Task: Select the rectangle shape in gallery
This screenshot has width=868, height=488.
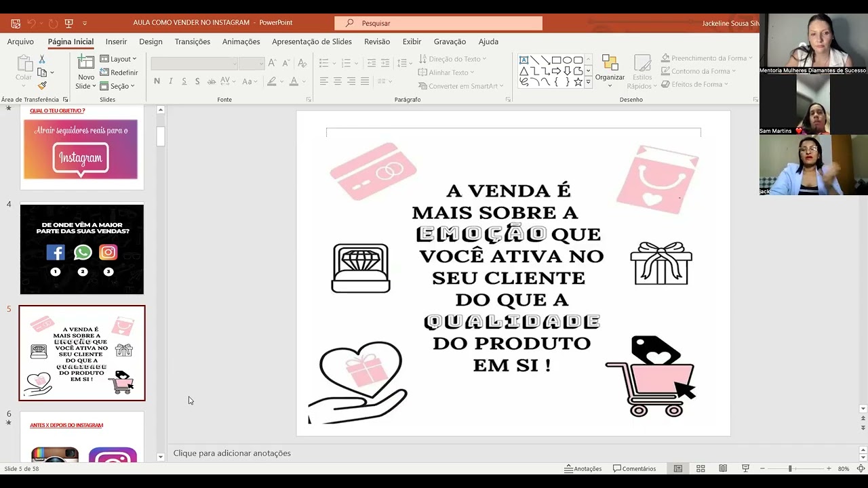Action: click(x=556, y=60)
